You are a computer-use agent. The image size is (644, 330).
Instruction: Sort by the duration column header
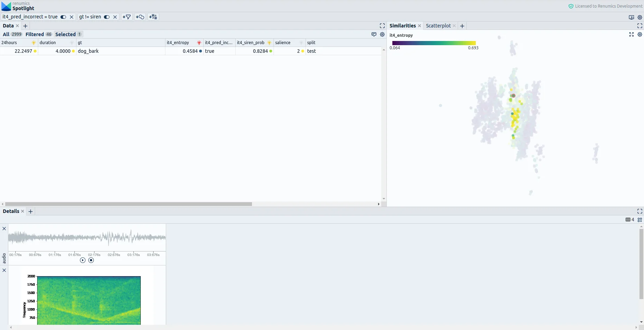coord(48,43)
